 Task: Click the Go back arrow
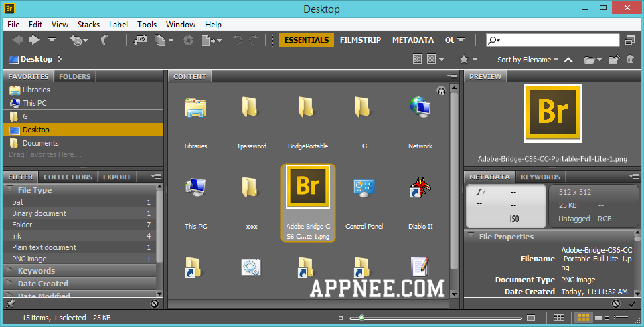pos(17,40)
